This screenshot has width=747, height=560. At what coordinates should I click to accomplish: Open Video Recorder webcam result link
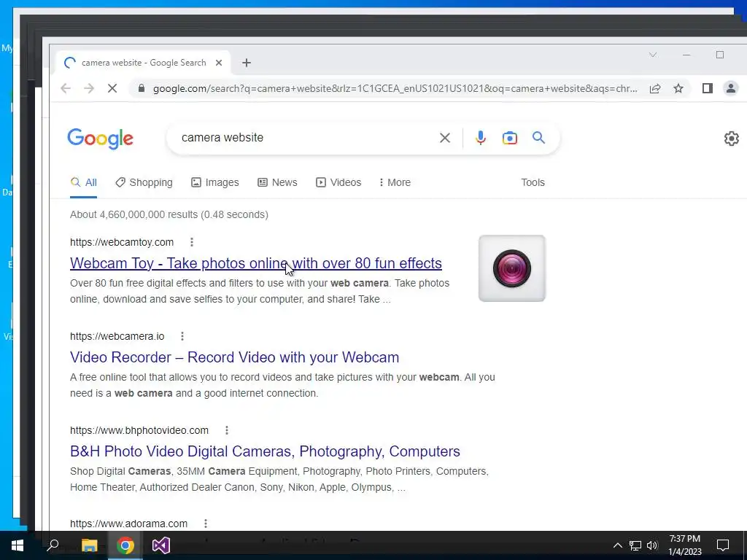click(234, 357)
